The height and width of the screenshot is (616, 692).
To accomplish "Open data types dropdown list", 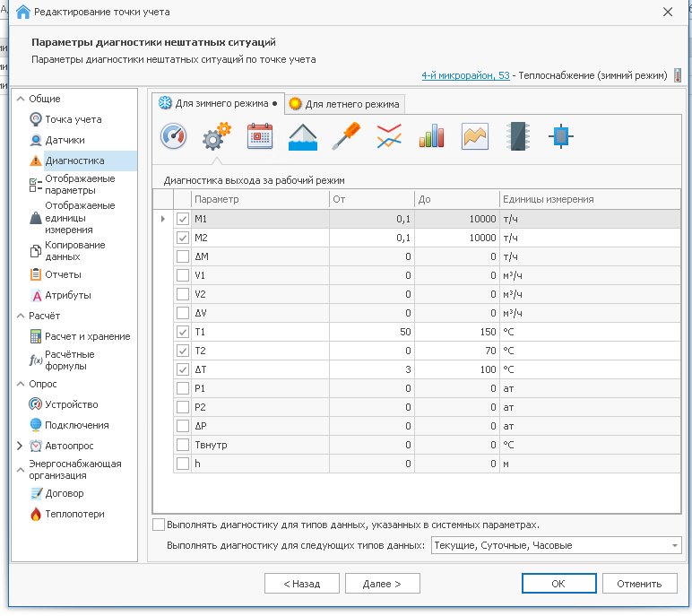I will pyautogui.click(x=674, y=545).
